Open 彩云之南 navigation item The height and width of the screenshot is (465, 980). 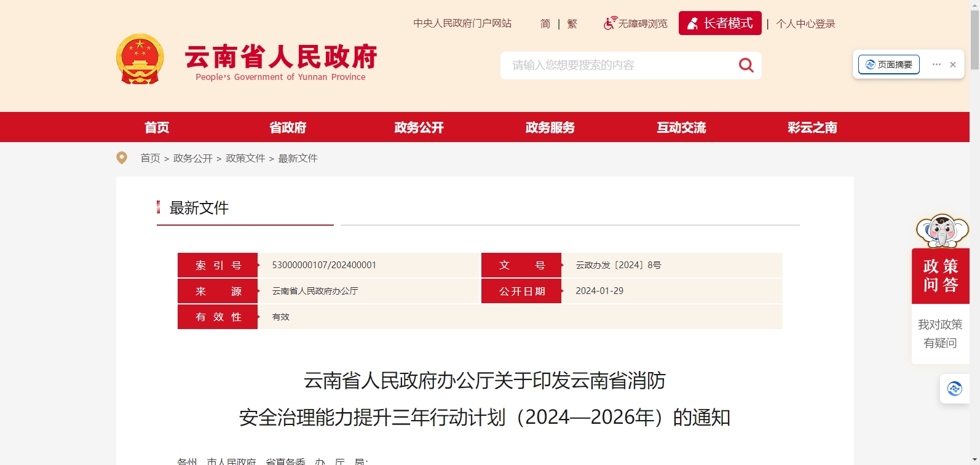point(812,127)
